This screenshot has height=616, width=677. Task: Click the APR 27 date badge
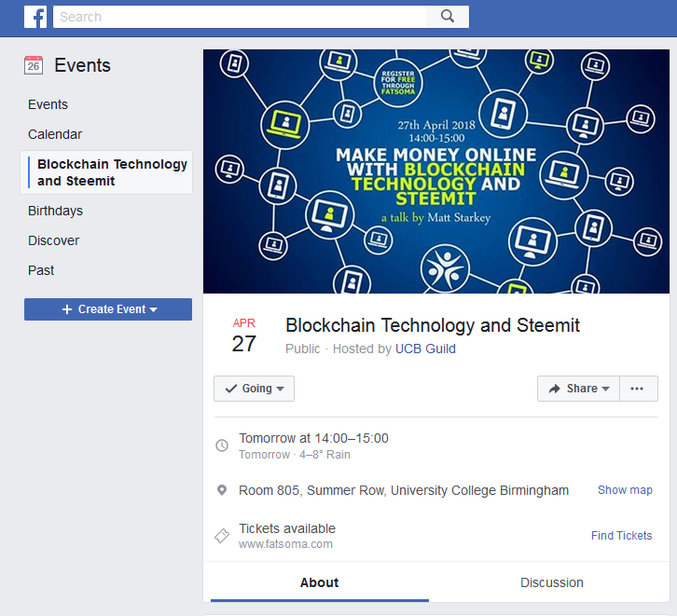(x=244, y=336)
